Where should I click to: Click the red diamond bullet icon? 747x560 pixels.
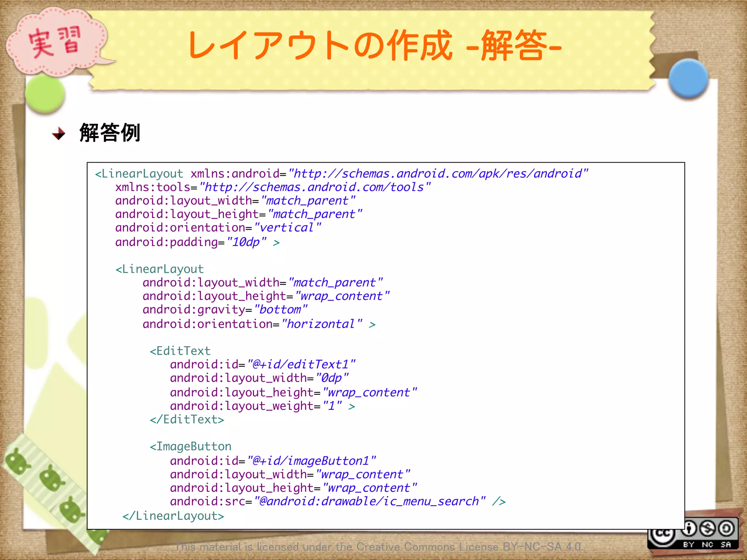pyautogui.click(x=58, y=134)
